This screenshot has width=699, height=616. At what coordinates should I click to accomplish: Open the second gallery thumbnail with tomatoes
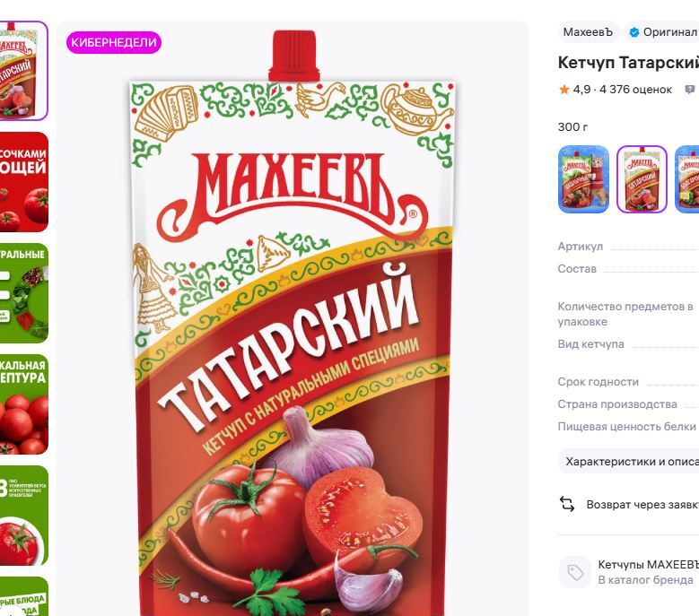coord(23,182)
